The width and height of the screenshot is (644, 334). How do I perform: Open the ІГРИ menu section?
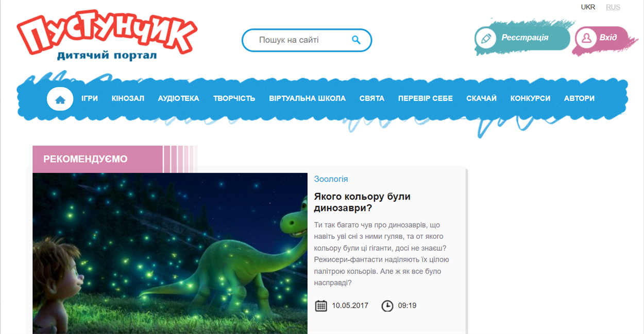pyautogui.click(x=90, y=98)
